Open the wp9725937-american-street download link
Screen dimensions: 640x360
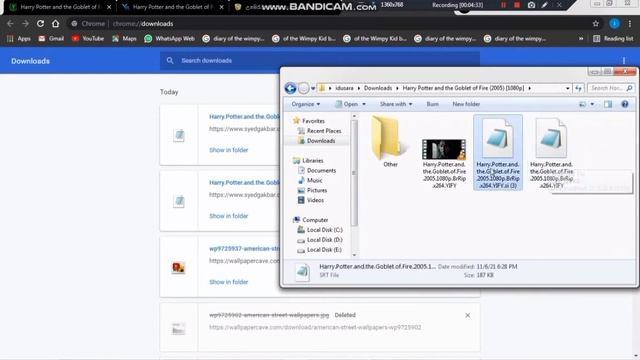(x=244, y=249)
